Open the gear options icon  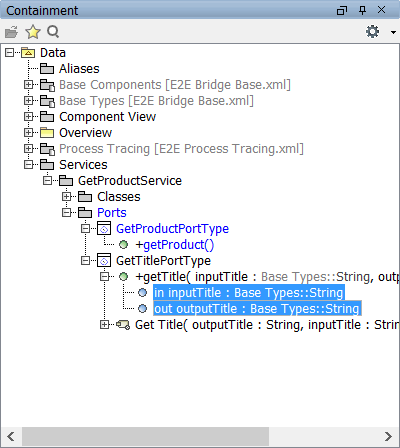pos(372,32)
